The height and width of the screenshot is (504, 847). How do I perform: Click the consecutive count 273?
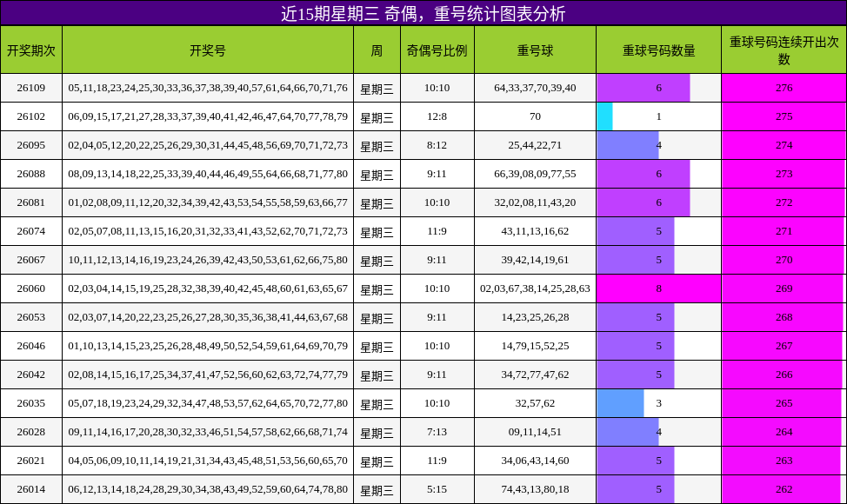point(784,173)
